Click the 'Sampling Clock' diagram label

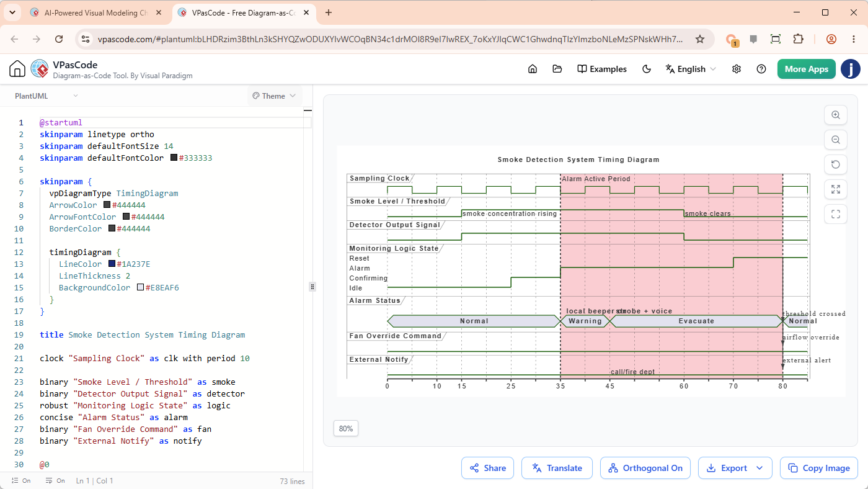point(379,179)
